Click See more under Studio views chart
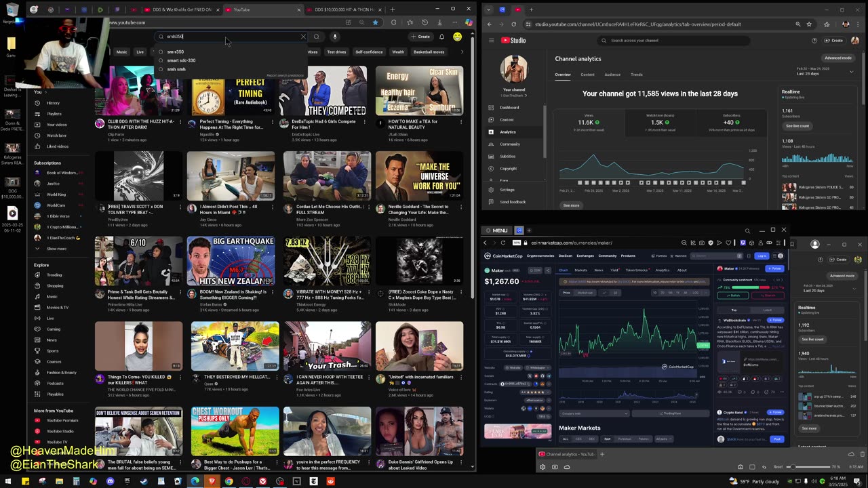The height and width of the screenshot is (488, 868). pos(572,205)
